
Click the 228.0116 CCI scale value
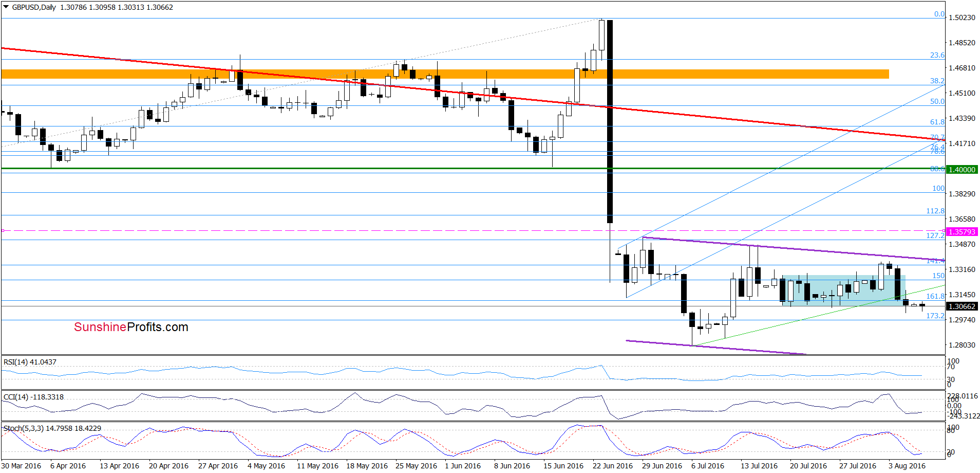[963, 396]
